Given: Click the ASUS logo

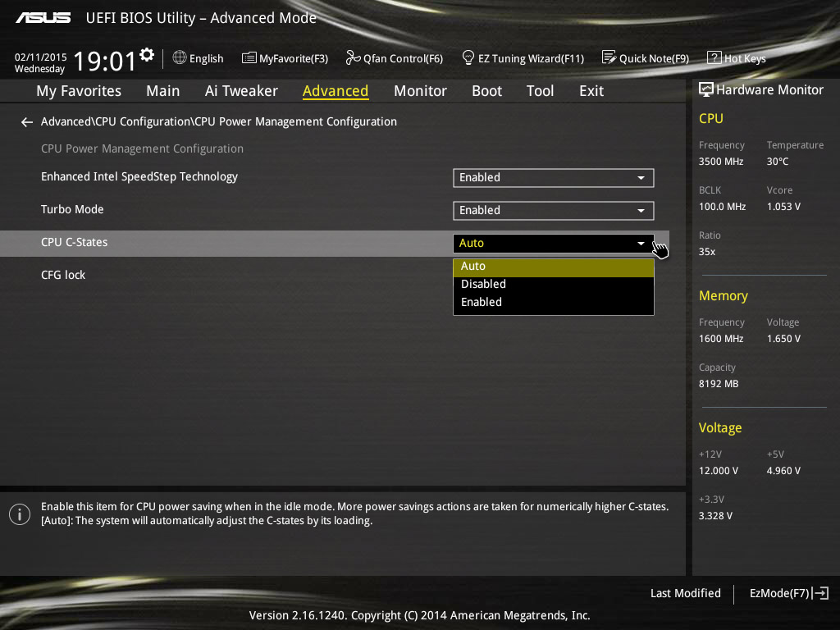Looking at the screenshot, I should (43, 18).
